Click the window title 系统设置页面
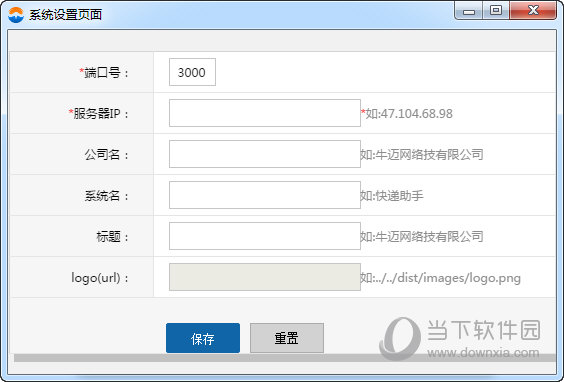Viewport: 564px width, 382px height. tap(65, 15)
